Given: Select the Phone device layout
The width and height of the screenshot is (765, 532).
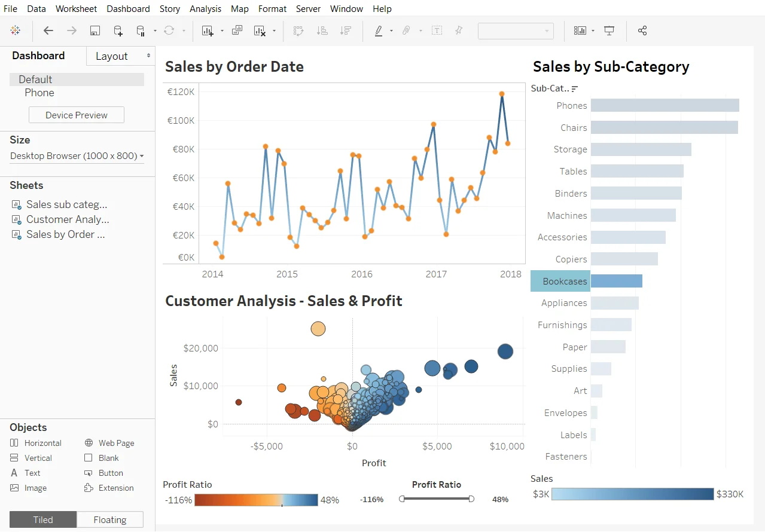Looking at the screenshot, I should [39, 93].
